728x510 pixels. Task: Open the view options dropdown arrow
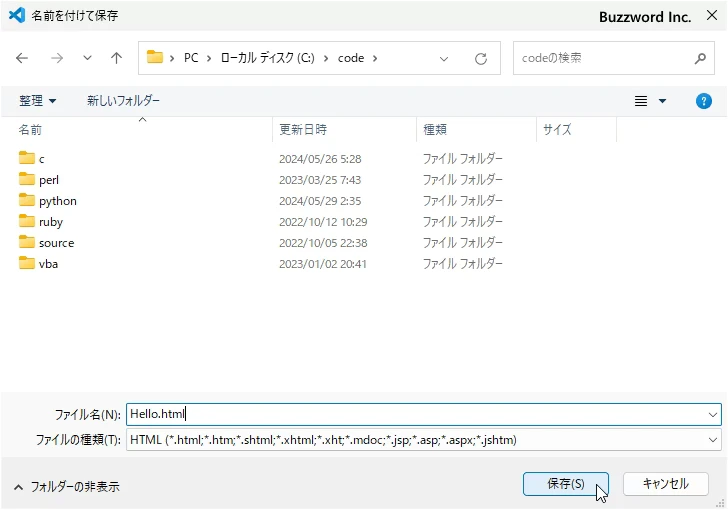click(x=663, y=101)
